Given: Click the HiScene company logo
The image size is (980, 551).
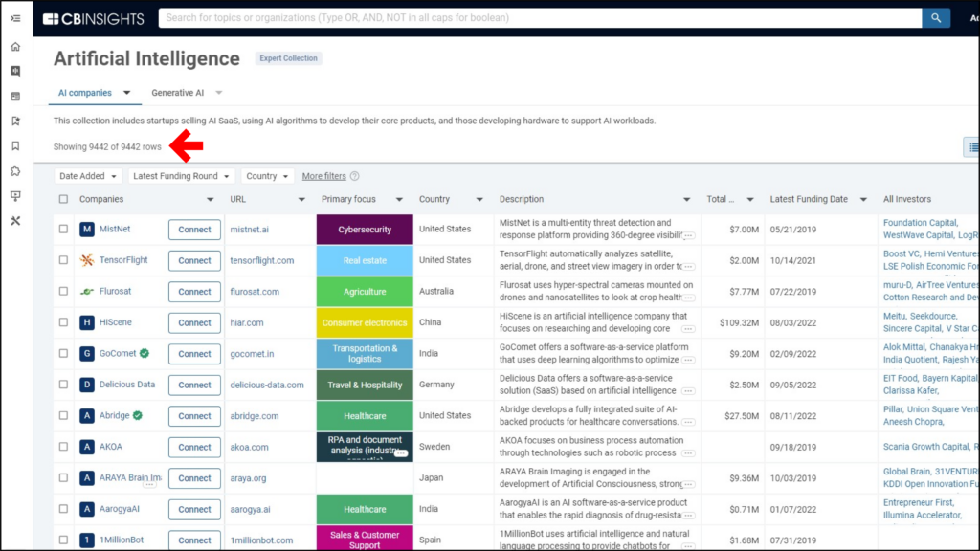Looking at the screenshot, I should 87,322.
